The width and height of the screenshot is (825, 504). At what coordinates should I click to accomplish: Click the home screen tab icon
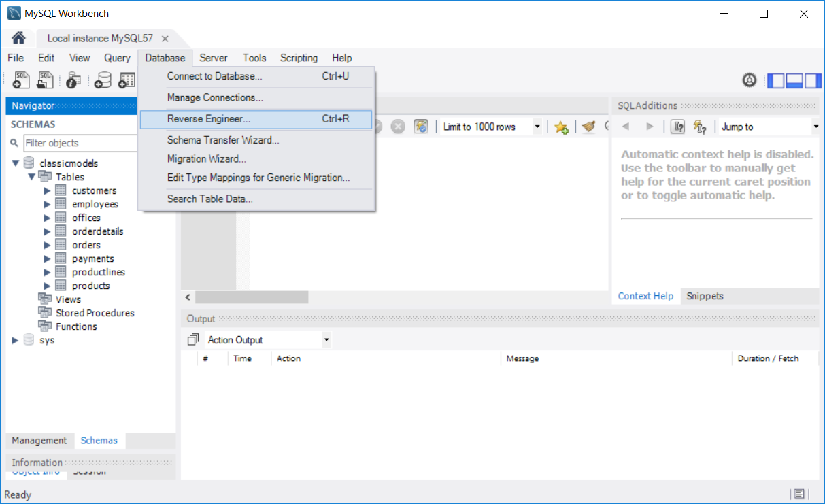19,38
